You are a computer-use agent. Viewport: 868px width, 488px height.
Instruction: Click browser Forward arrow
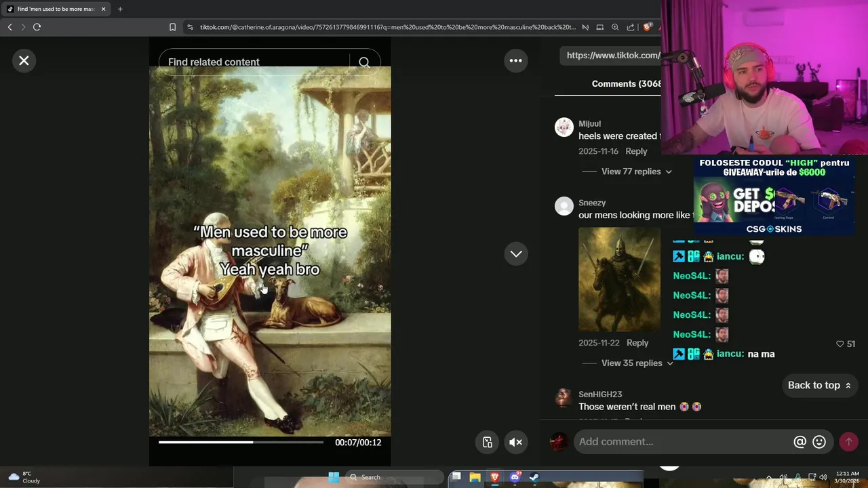23,27
